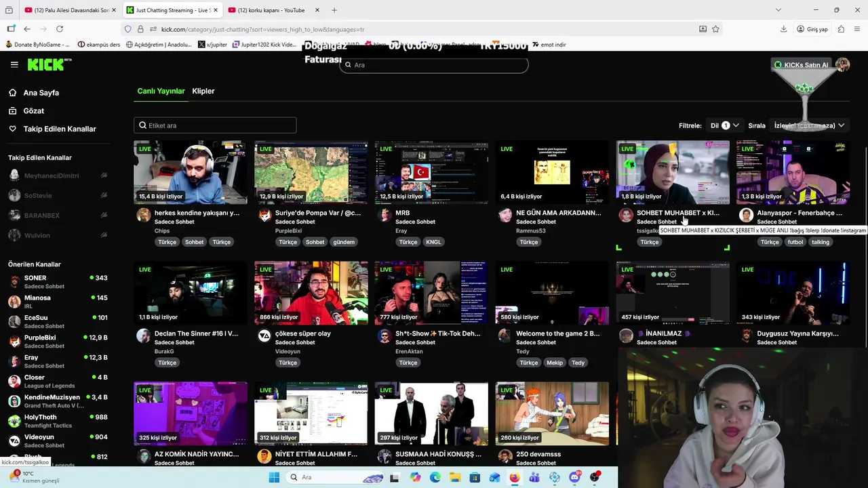This screenshot has height=488, width=868.
Task: Open Microsoft Store from taskbar
Action: [475, 477]
